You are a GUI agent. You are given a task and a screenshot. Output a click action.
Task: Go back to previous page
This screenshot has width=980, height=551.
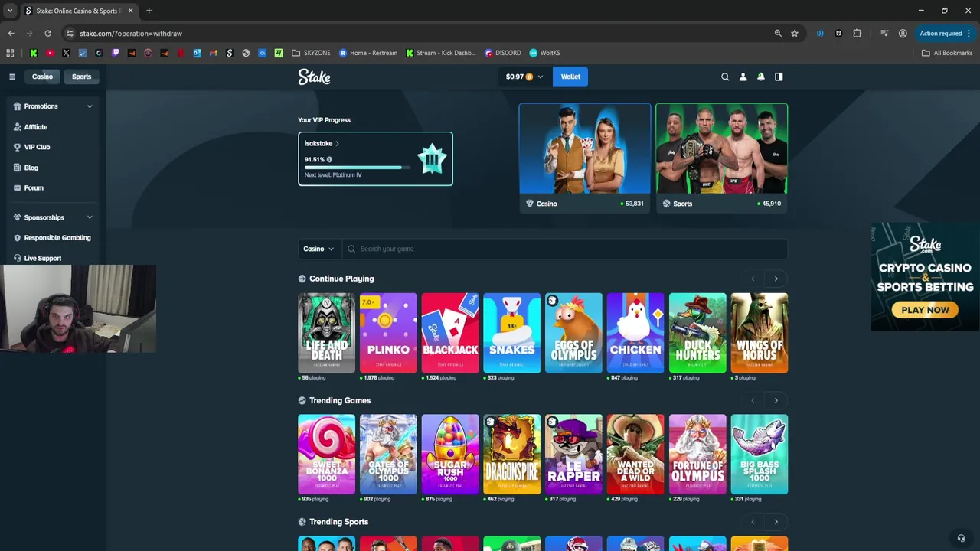pos(11,34)
